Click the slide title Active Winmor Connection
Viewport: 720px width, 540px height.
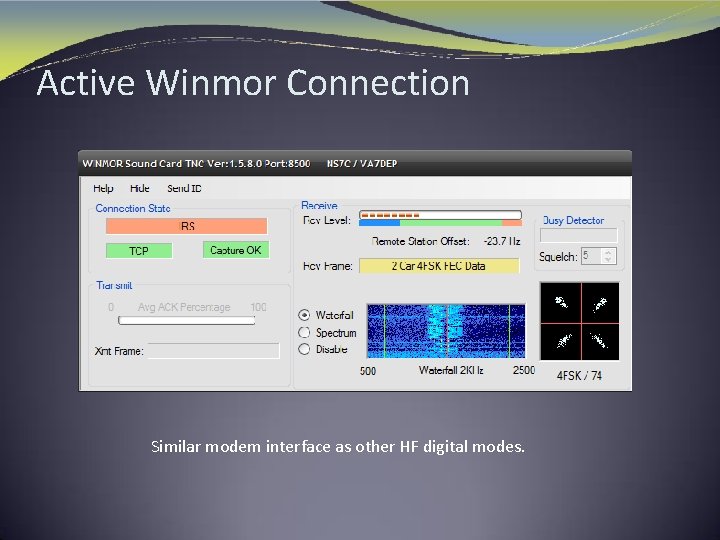[x=253, y=83]
